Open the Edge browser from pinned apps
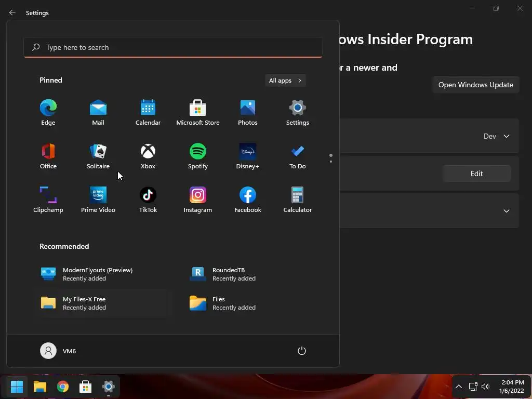Viewport: 532px width, 399px height. (48, 113)
